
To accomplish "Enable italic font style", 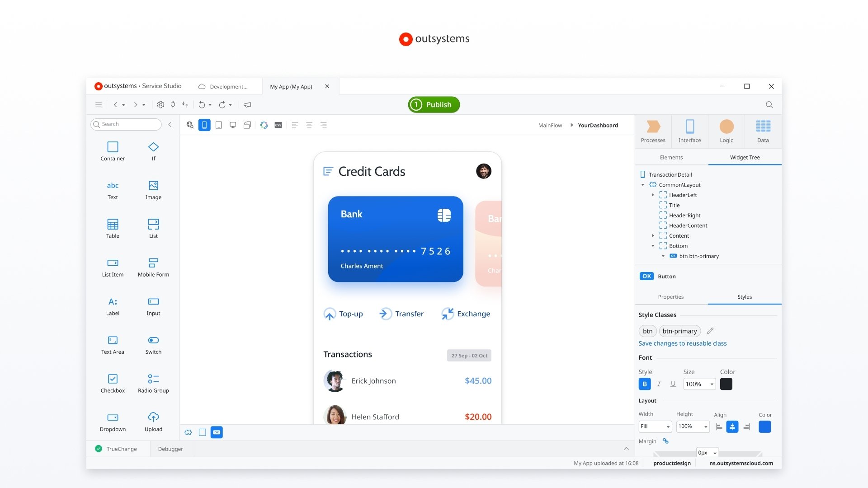I will pyautogui.click(x=659, y=384).
